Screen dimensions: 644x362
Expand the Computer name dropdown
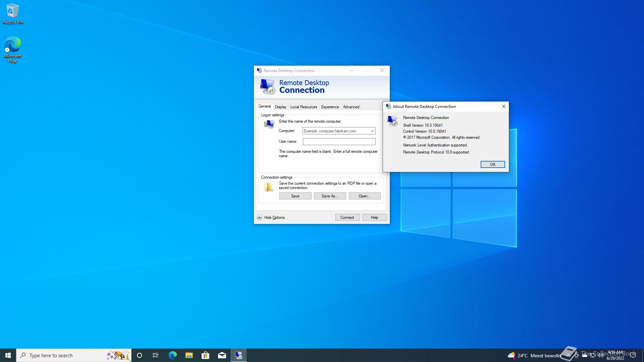(x=372, y=131)
